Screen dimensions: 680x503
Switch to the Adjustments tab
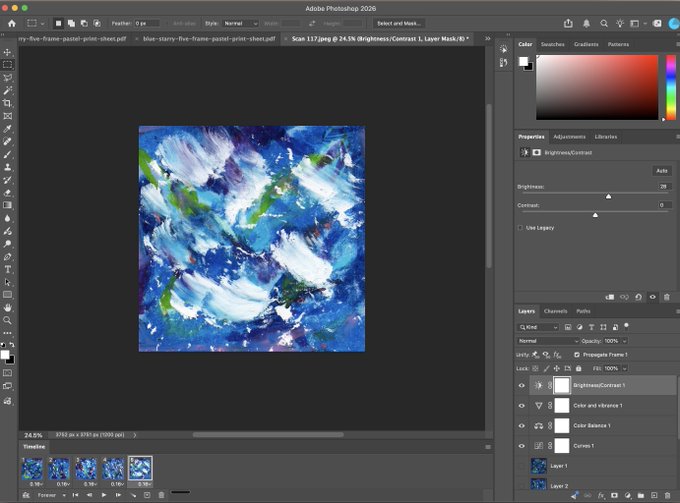coord(569,137)
